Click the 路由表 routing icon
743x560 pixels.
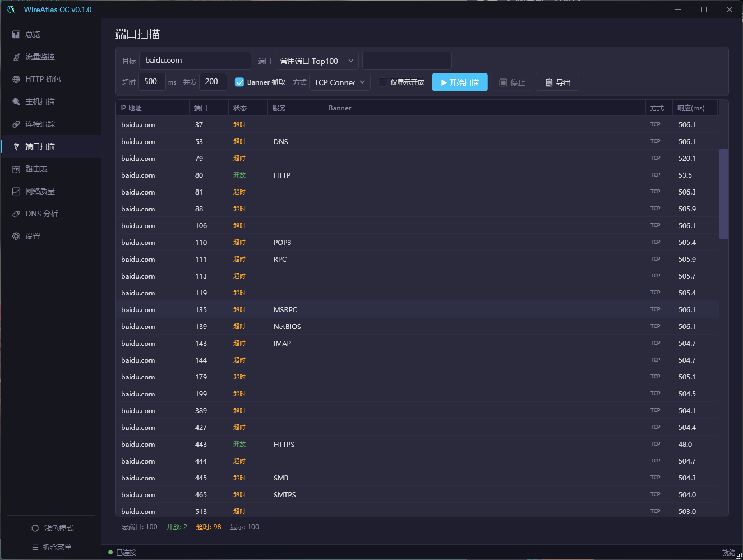[16, 169]
